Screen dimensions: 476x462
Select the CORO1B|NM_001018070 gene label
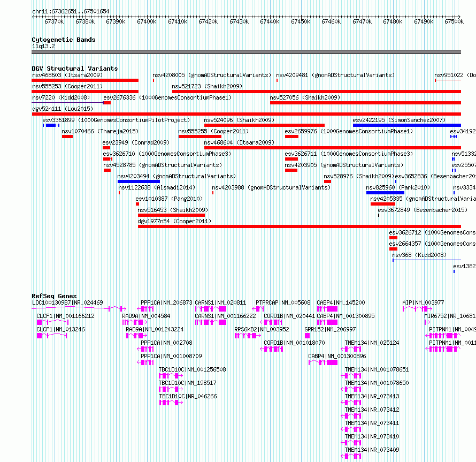tap(294, 343)
